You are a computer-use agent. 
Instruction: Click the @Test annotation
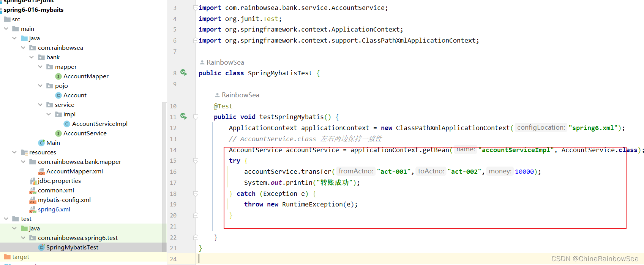point(223,106)
